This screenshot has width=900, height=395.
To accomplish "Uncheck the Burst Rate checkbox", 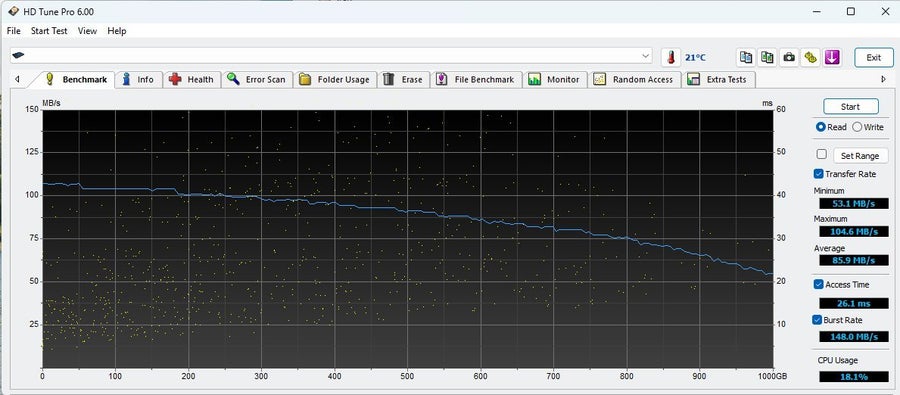I will tap(817, 320).
